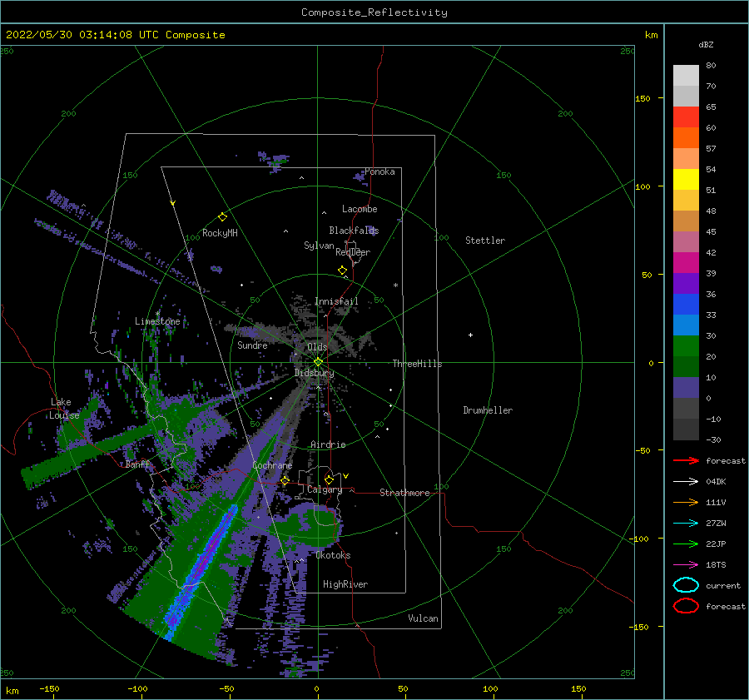Click the dBZ legend heading

[x=706, y=44]
